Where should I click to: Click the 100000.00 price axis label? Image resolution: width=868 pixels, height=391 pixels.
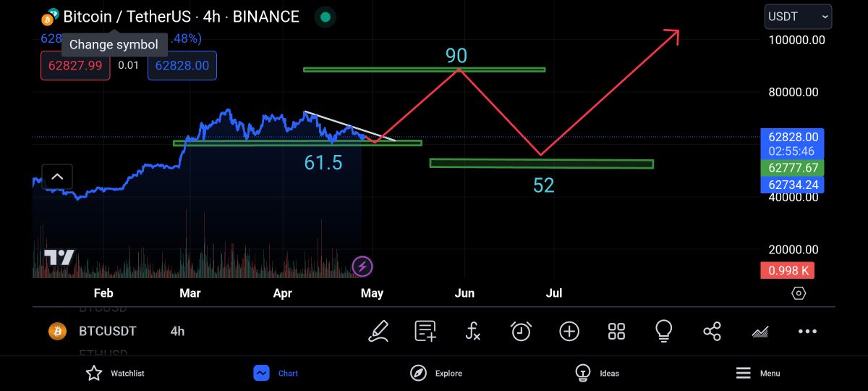[x=796, y=40]
